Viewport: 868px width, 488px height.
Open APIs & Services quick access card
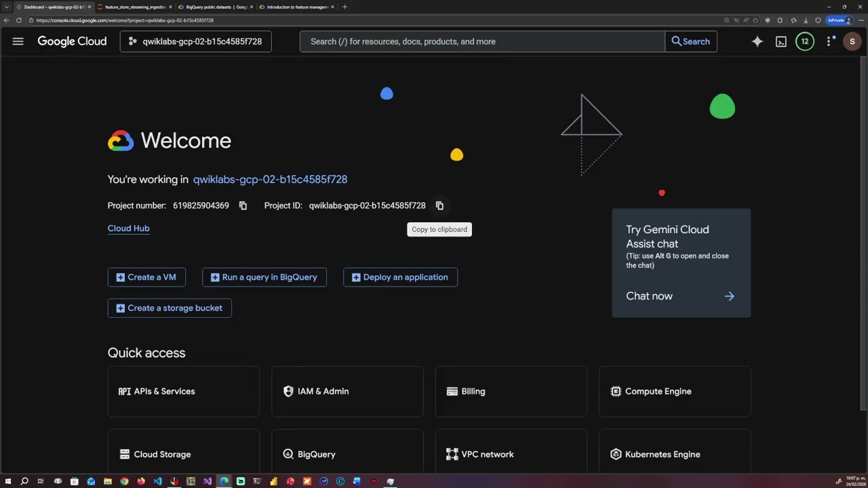click(x=183, y=391)
